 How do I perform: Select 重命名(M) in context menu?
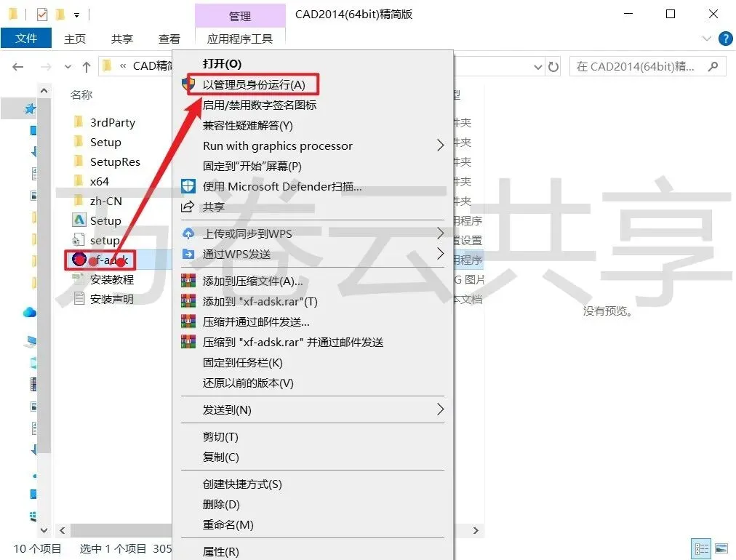228,524
